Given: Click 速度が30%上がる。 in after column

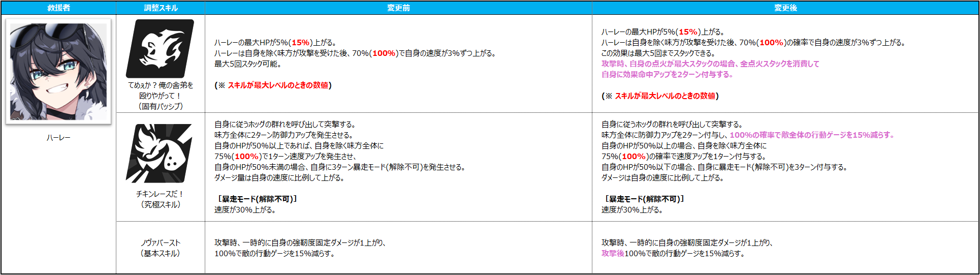Looking at the screenshot, I should [x=633, y=209].
